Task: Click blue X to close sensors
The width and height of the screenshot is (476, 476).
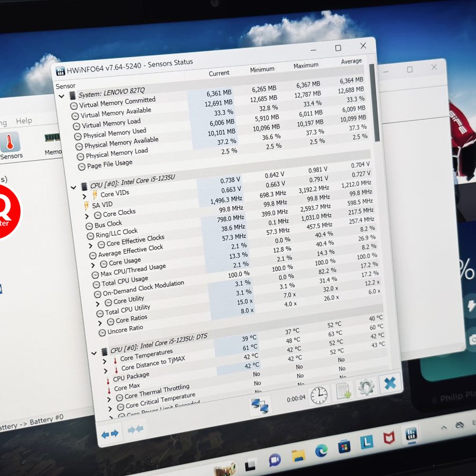Action: click(x=390, y=383)
